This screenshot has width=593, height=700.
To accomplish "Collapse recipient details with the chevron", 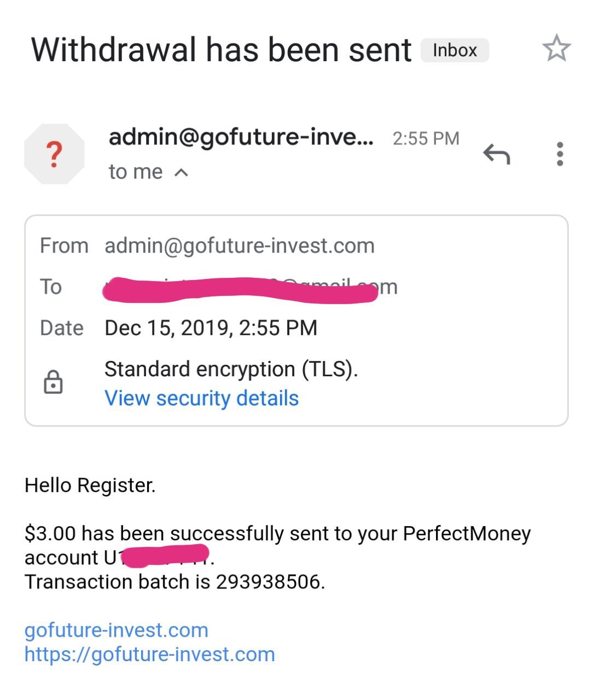I will pos(181,173).
